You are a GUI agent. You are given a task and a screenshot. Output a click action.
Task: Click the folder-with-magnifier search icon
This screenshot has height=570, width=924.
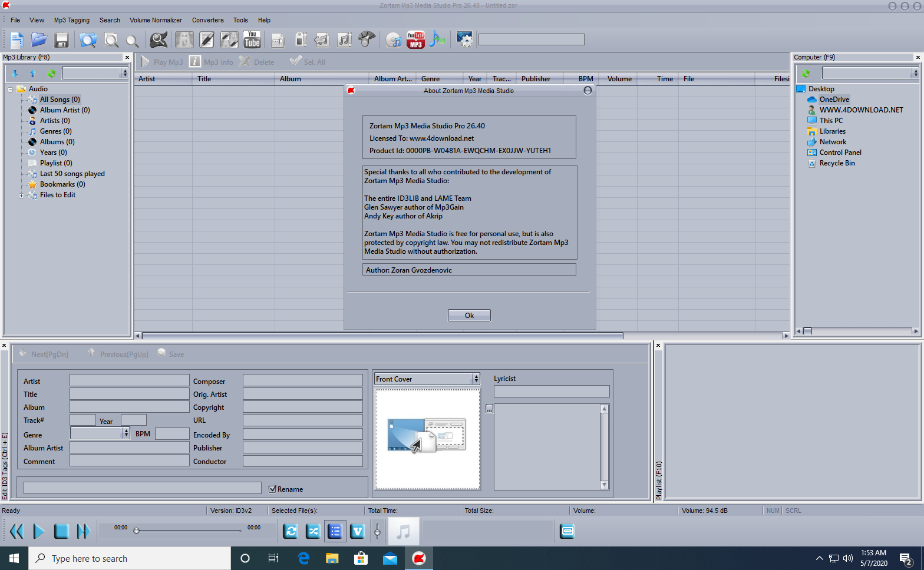(x=88, y=39)
